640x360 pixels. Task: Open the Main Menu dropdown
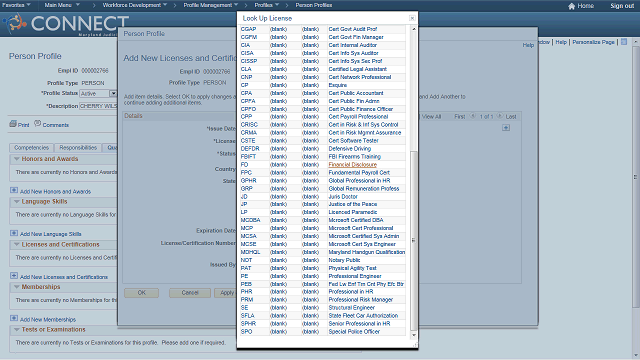[x=62, y=5]
